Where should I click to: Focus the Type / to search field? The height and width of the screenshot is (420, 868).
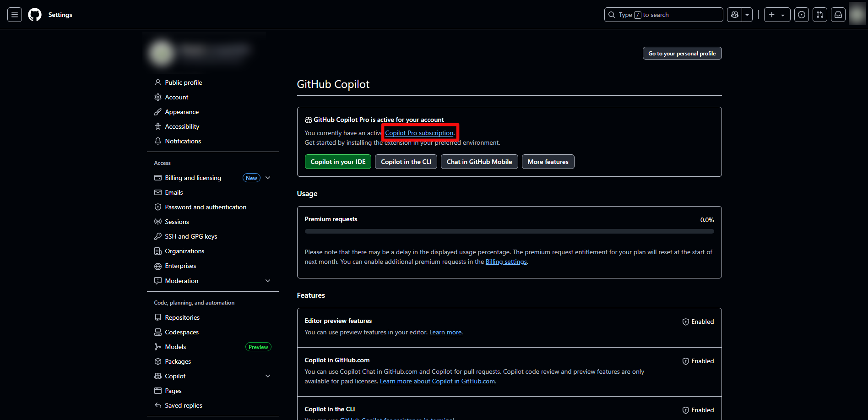[x=664, y=15]
